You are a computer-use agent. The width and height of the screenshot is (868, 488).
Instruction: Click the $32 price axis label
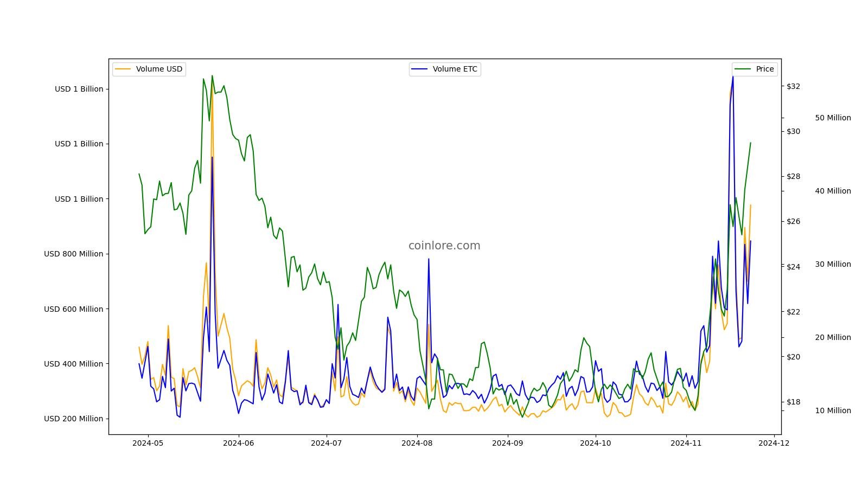coord(793,86)
